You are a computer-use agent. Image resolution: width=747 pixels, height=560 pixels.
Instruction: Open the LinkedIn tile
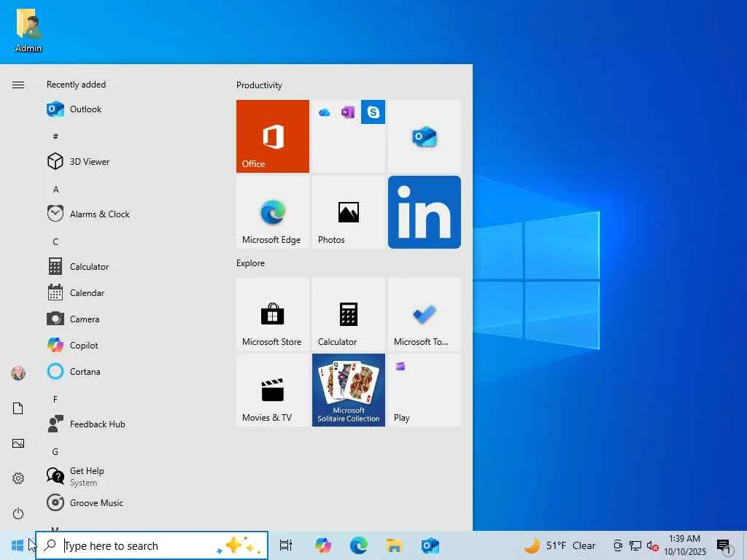[x=424, y=212]
